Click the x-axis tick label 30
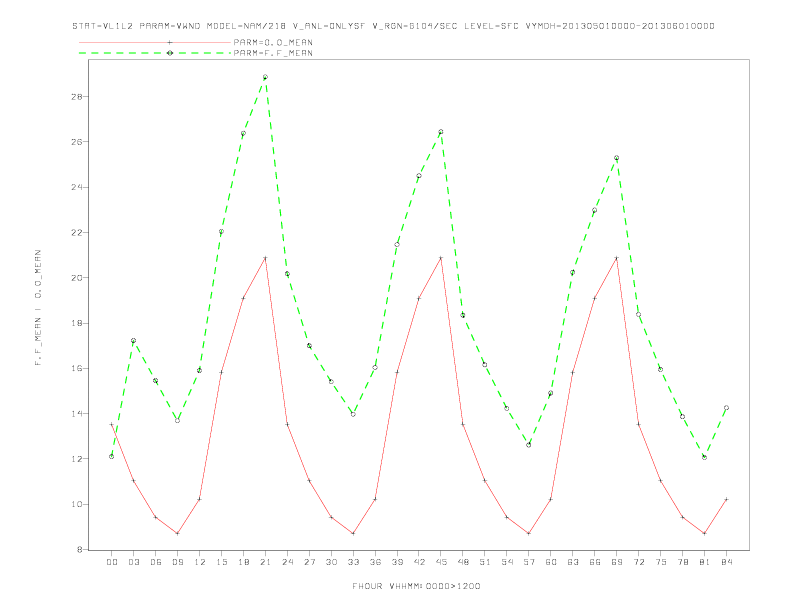 click(331, 562)
